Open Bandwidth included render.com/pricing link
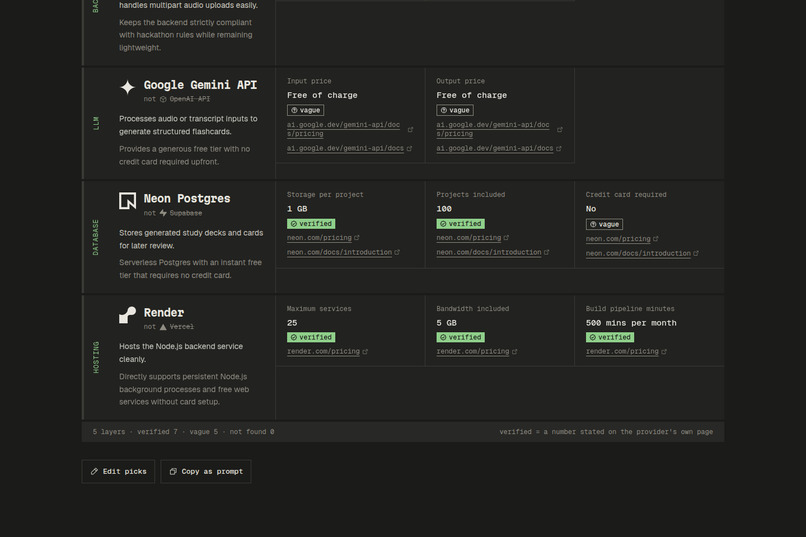Viewport: 806px width, 537px height. (472, 351)
